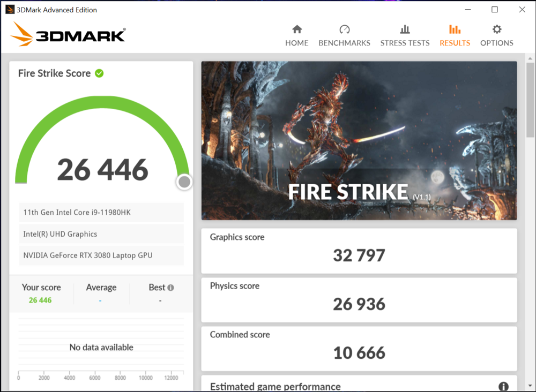
Task: Click the 3DMark logo
Action: (68, 35)
